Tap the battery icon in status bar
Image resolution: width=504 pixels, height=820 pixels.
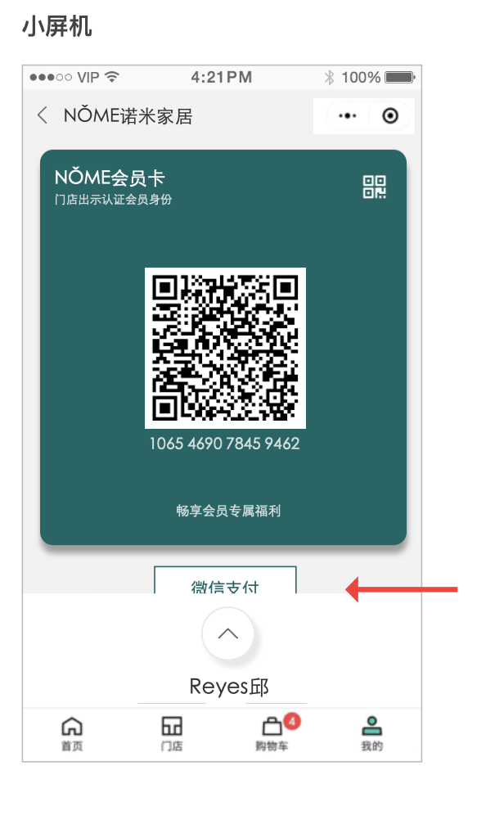point(400,78)
